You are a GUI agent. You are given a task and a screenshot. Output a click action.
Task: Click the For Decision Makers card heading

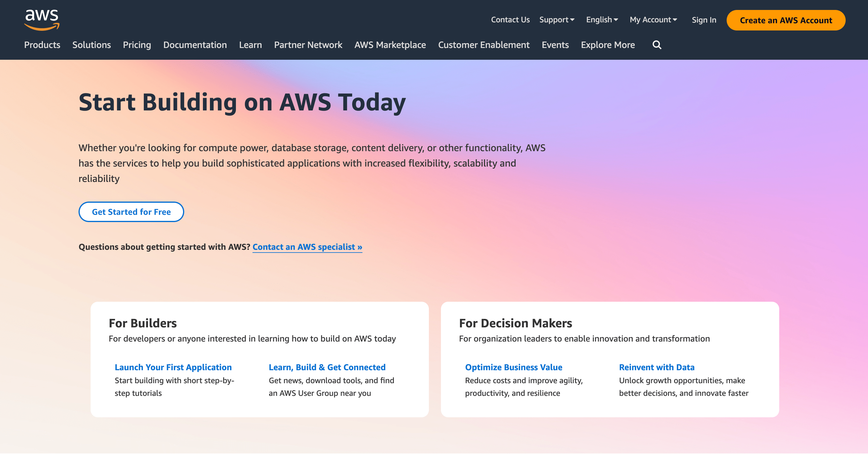click(x=515, y=323)
